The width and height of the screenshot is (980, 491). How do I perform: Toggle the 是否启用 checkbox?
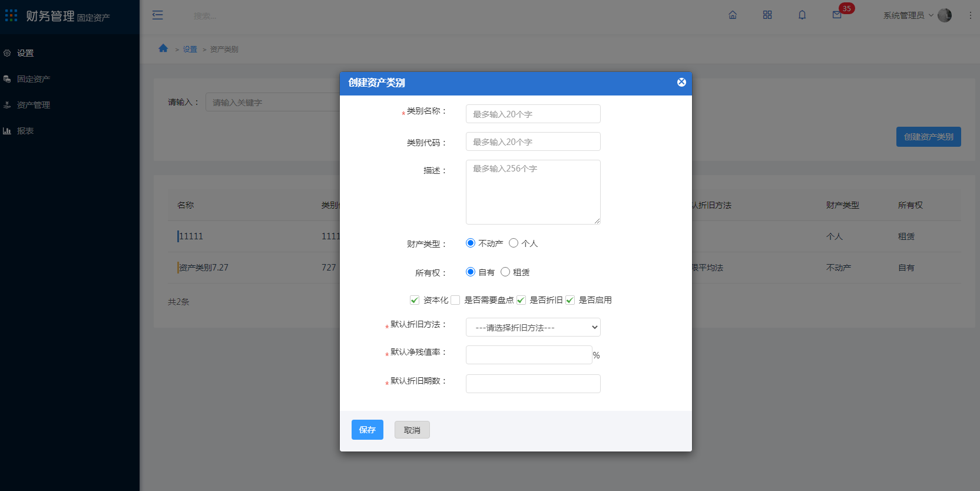(570, 300)
